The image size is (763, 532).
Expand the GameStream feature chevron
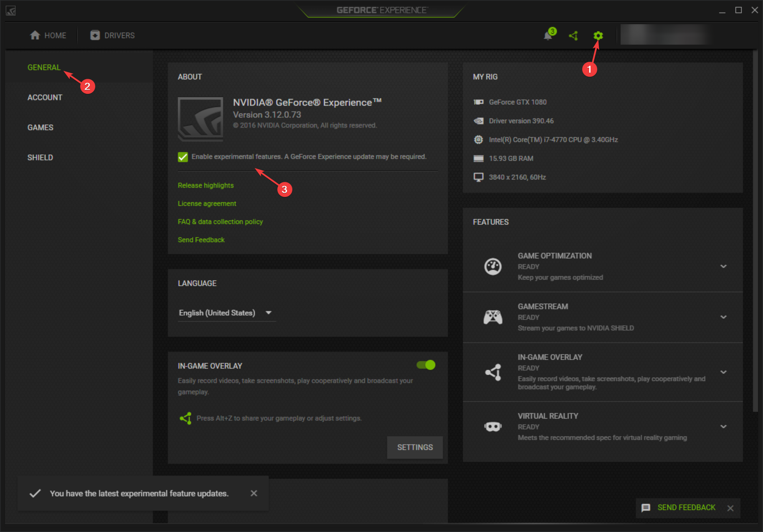(x=724, y=317)
